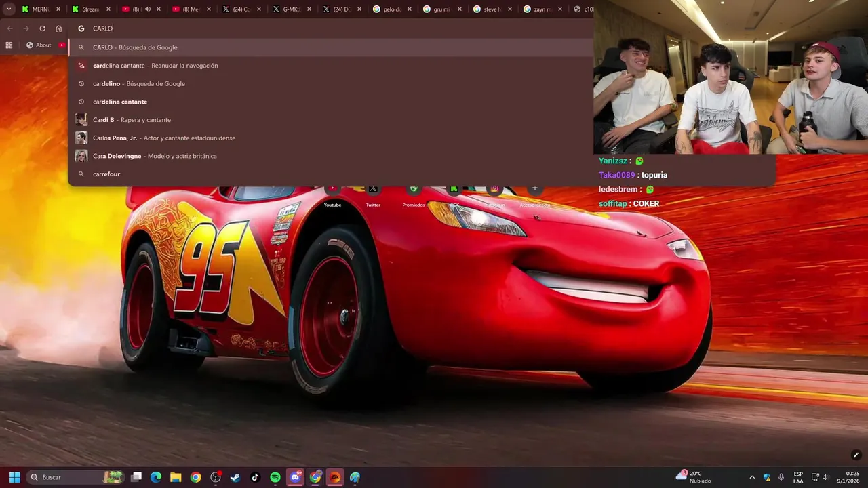Reload the page with the refresh icon
The width and height of the screenshot is (868, 488).
click(42, 28)
